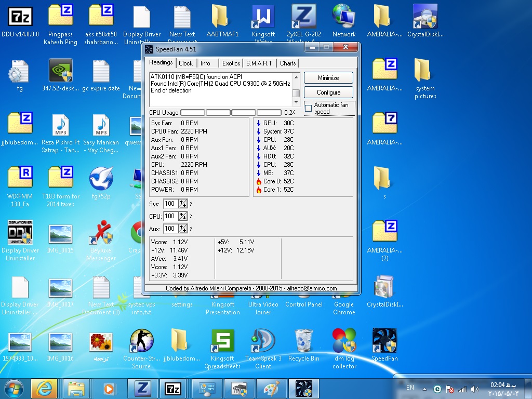Click the Configure button
The height and width of the screenshot is (399, 532).
[x=328, y=92]
